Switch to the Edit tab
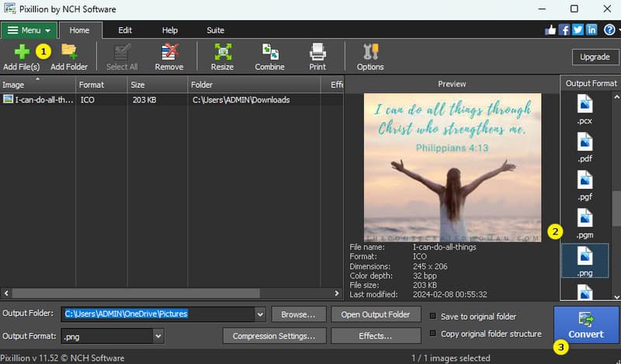The height and width of the screenshot is (364, 621). (125, 30)
